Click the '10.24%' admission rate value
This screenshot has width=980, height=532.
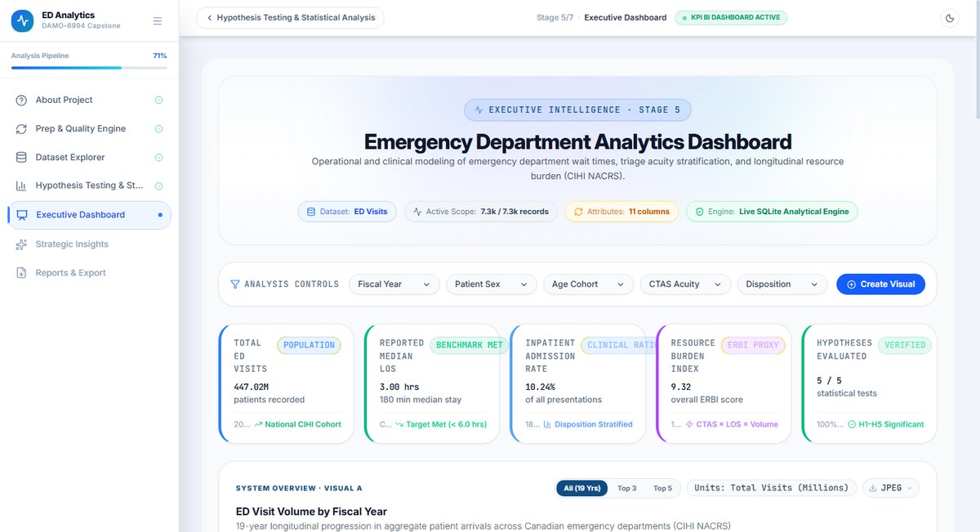point(540,387)
